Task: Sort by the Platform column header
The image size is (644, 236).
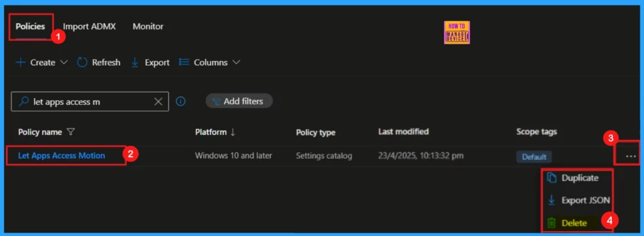Action: click(211, 132)
